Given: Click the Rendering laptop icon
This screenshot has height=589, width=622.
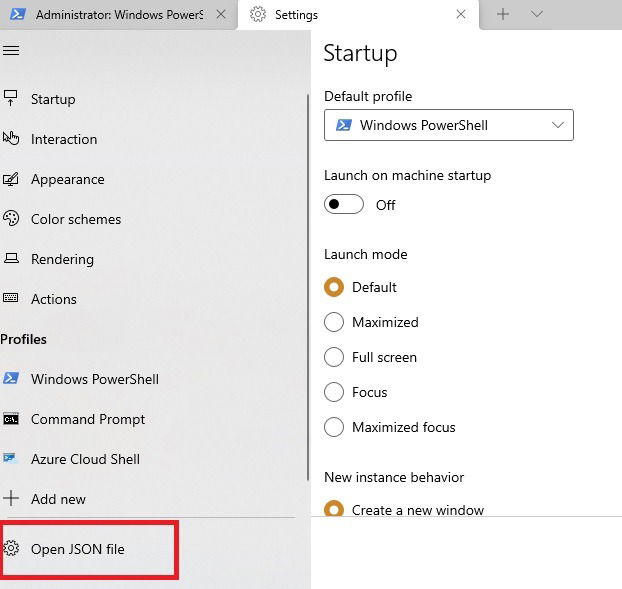Looking at the screenshot, I should (11, 258).
